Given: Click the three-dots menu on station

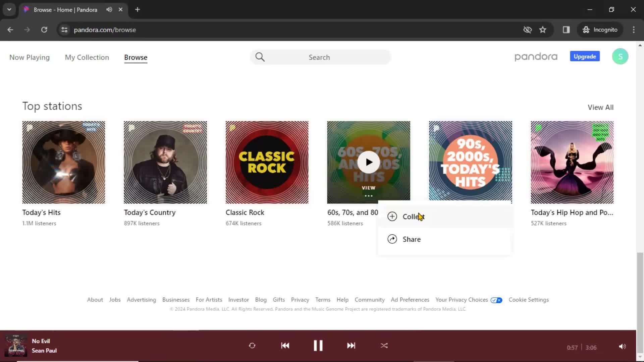Looking at the screenshot, I should (x=368, y=196).
